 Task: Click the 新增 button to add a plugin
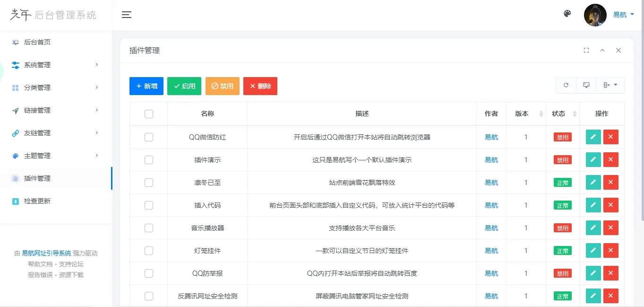click(x=146, y=86)
